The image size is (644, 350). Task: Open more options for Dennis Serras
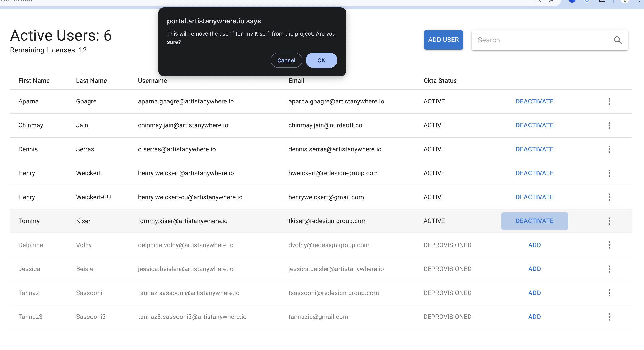point(609,149)
